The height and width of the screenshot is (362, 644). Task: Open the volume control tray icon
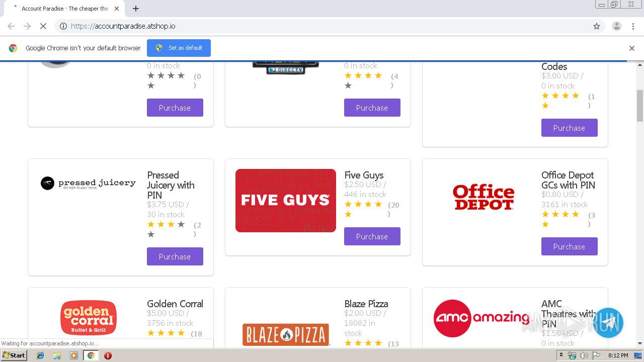coord(584,355)
